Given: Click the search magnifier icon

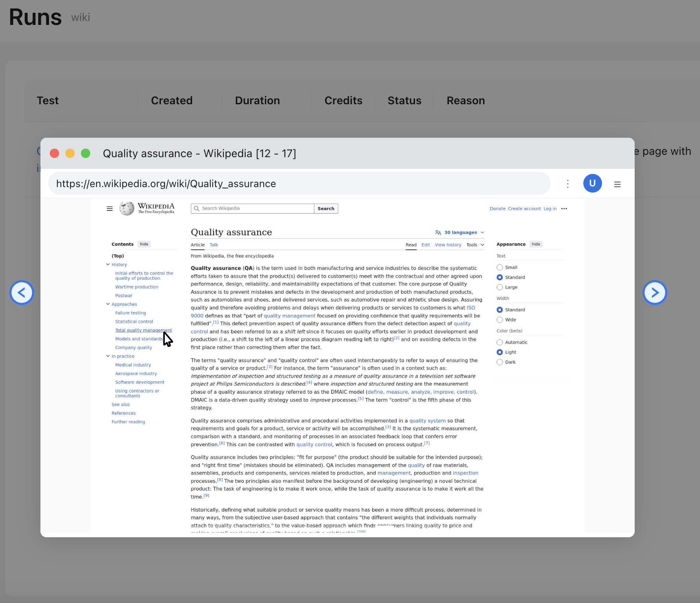Looking at the screenshot, I should click(x=197, y=209).
